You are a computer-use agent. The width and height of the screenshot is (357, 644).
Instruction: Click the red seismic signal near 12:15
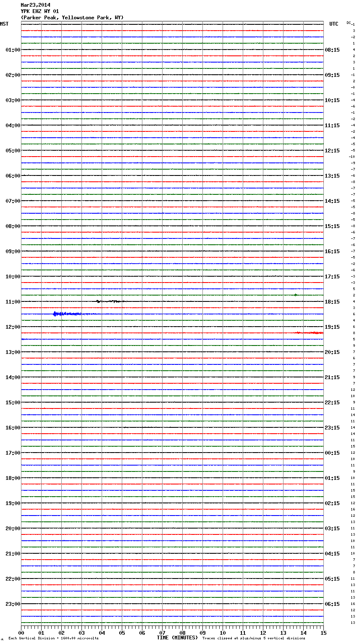pyautogui.click(x=310, y=332)
